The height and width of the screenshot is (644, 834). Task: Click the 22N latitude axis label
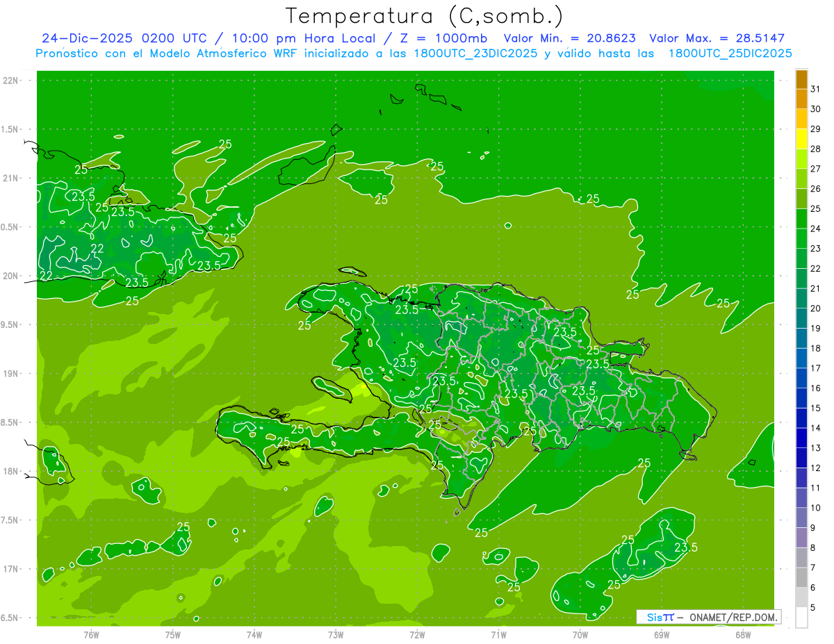tap(12, 80)
